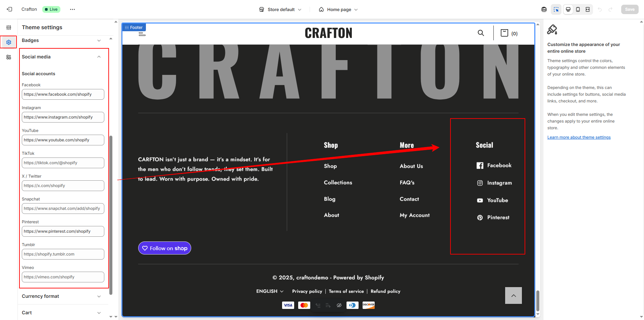Click the back-to-top arrow button
Screen dimensions: 644x320
tap(513, 295)
